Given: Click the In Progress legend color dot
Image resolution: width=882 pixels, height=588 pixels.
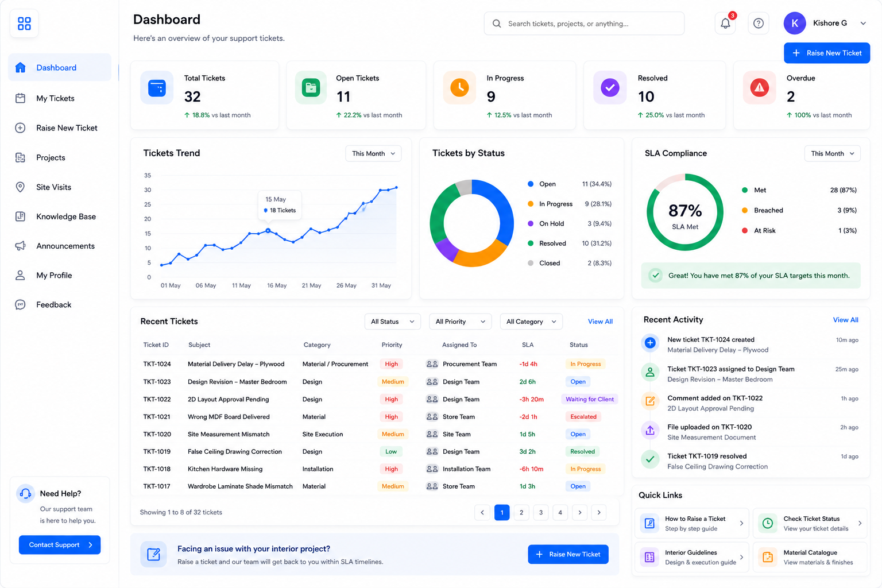Looking at the screenshot, I should 531,204.
